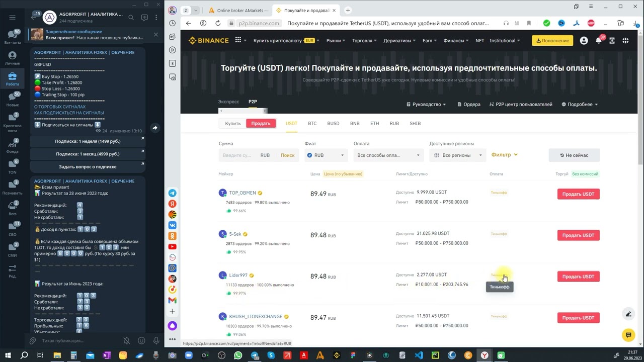
Task: Open the Telegram channel discussion comments icon
Action: tap(144, 17)
